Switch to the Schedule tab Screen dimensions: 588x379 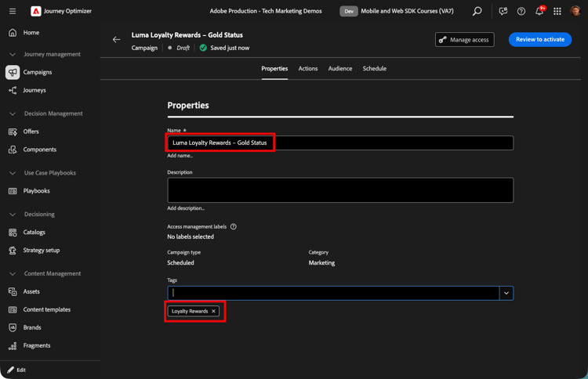tap(374, 69)
